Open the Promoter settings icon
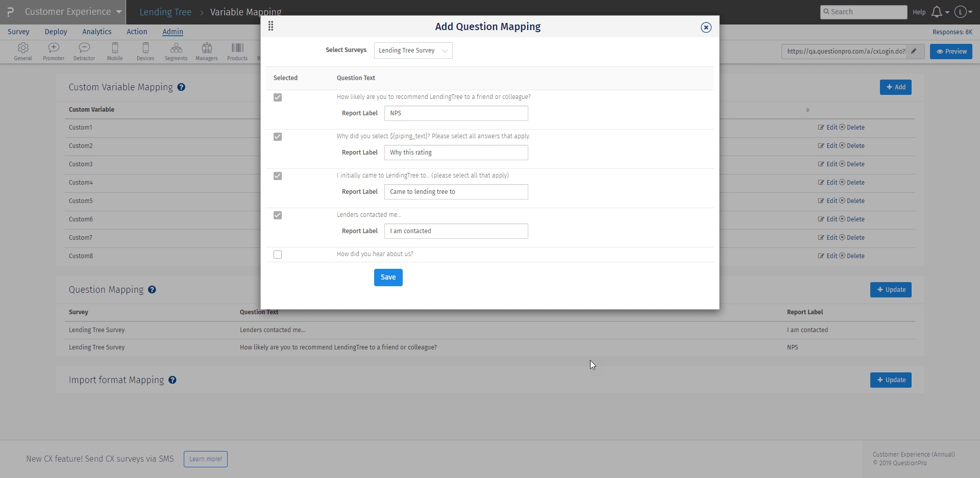The image size is (980, 478). point(53,51)
